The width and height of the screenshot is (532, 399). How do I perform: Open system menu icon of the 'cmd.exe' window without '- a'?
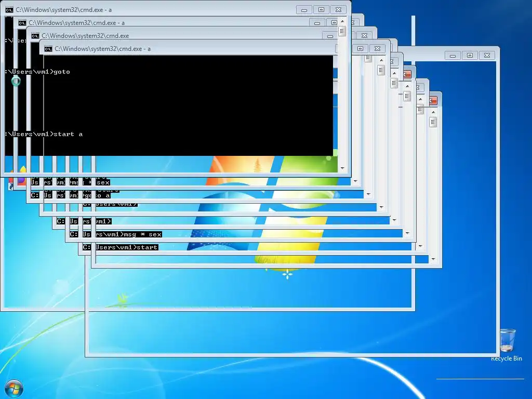point(35,36)
